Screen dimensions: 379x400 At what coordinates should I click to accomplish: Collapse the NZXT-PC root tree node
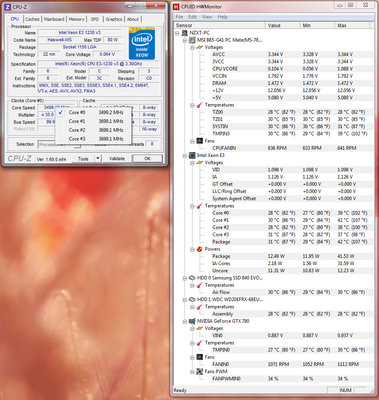(x=178, y=33)
